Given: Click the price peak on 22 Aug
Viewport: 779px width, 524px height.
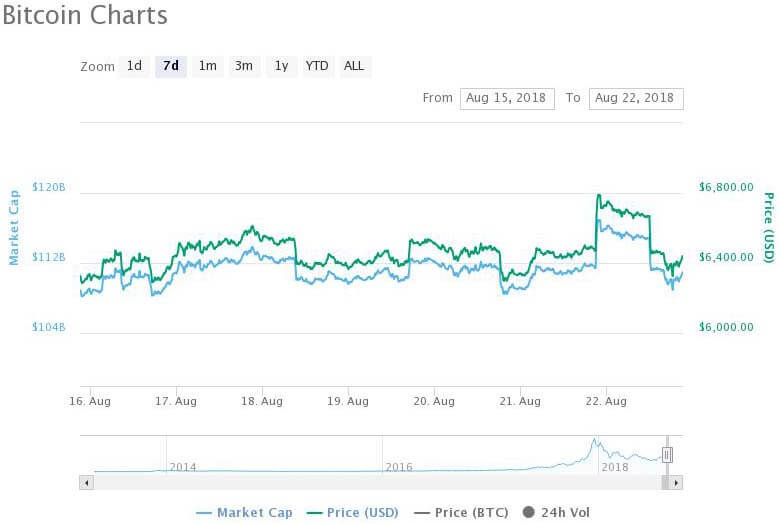Looking at the screenshot, I should tap(599, 195).
